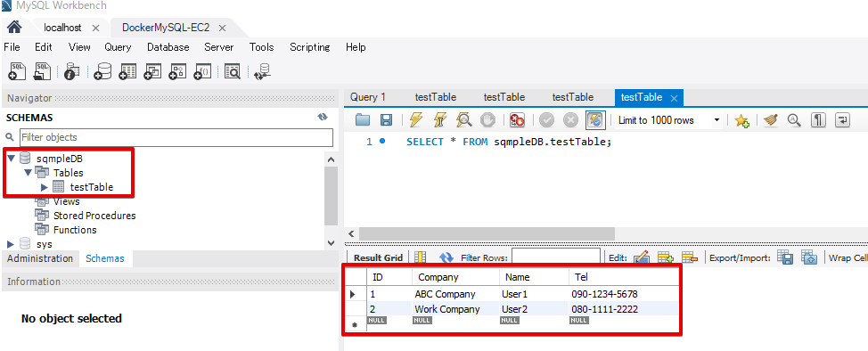The width and height of the screenshot is (868, 351).
Task: Reconnect to DBMS icon
Action: point(262,71)
